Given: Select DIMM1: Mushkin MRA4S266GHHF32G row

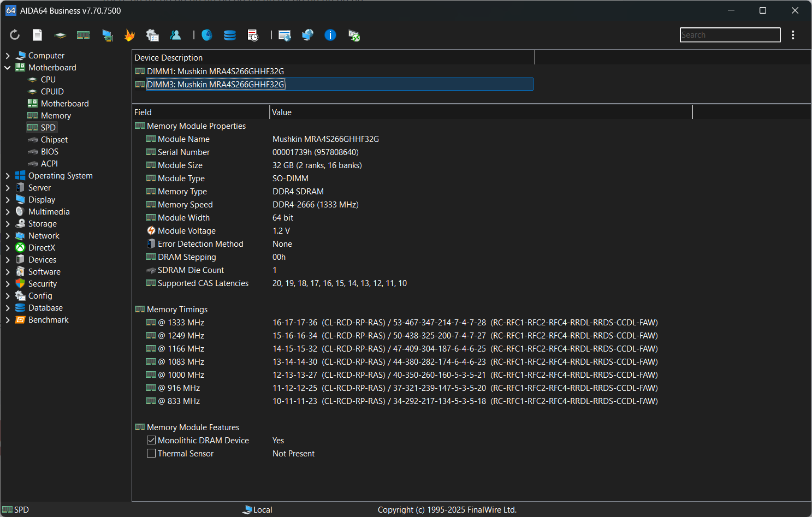Looking at the screenshot, I should pos(333,71).
